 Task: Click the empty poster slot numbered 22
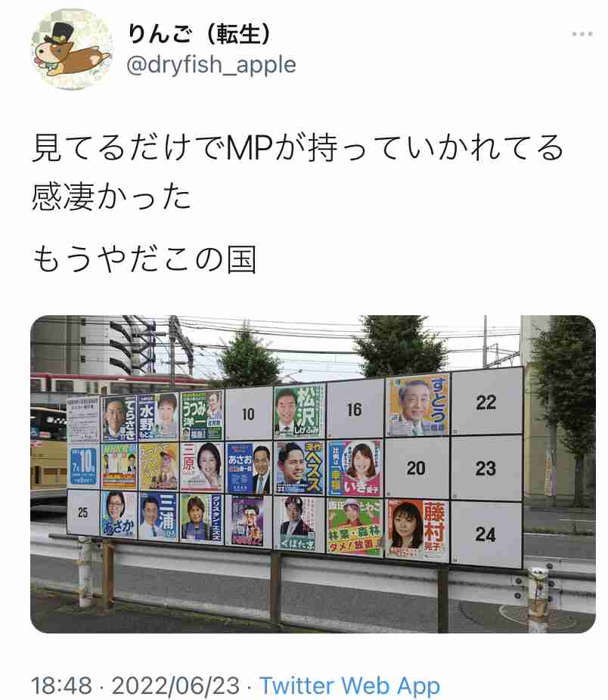[486, 402]
